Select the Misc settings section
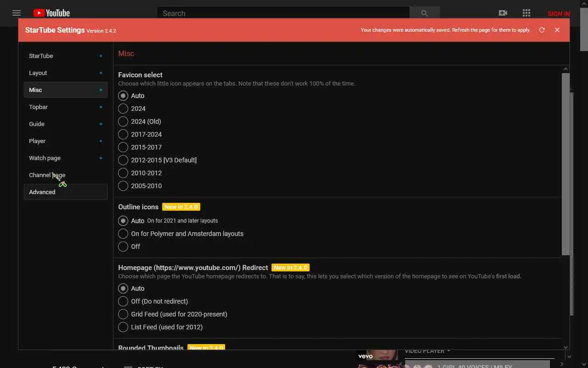 point(65,90)
